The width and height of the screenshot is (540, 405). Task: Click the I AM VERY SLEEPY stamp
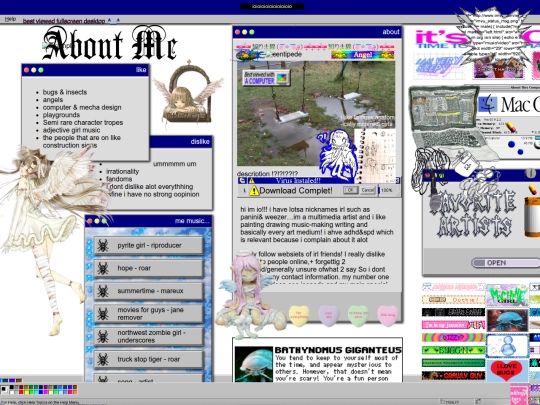pyautogui.click(x=440, y=66)
